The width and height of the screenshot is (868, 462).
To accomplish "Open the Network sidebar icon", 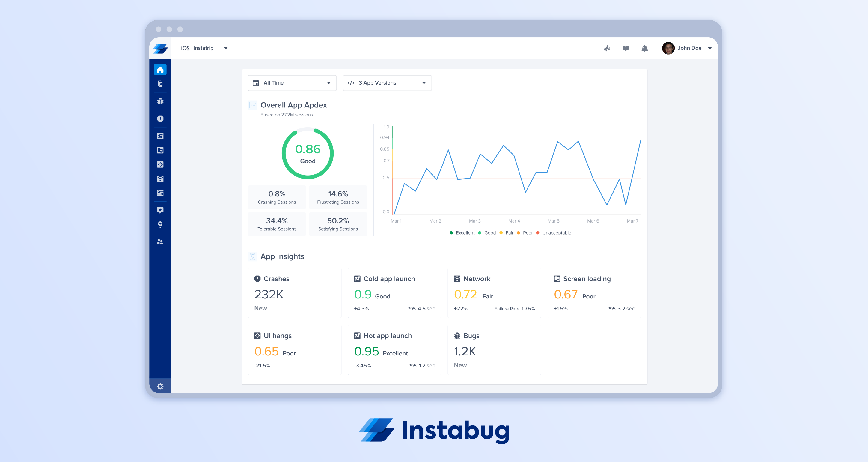I will tap(160, 179).
